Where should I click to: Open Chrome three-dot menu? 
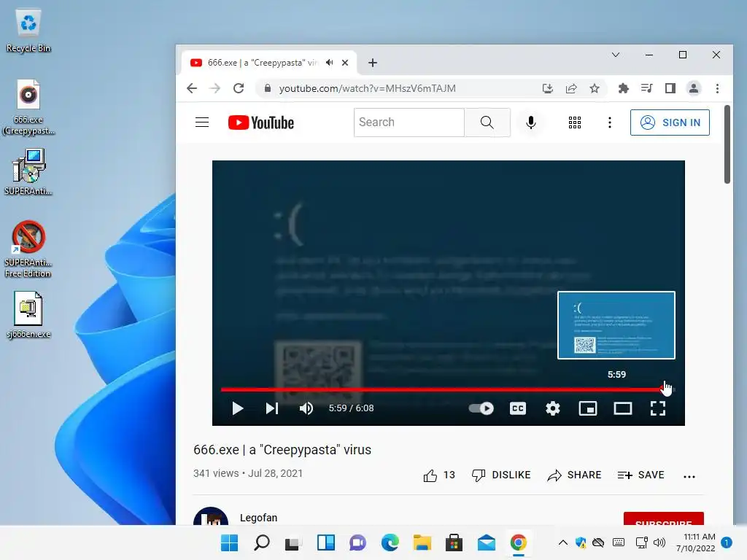(x=718, y=88)
